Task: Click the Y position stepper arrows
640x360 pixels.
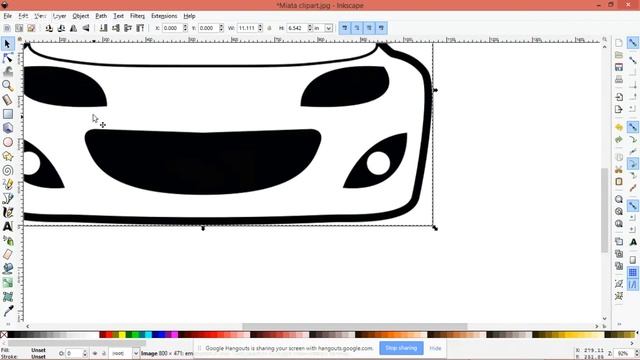Action: (x=221, y=28)
